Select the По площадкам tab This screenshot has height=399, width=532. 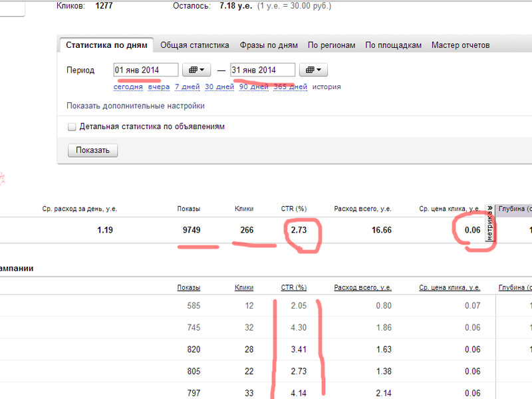(x=393, y=45)
